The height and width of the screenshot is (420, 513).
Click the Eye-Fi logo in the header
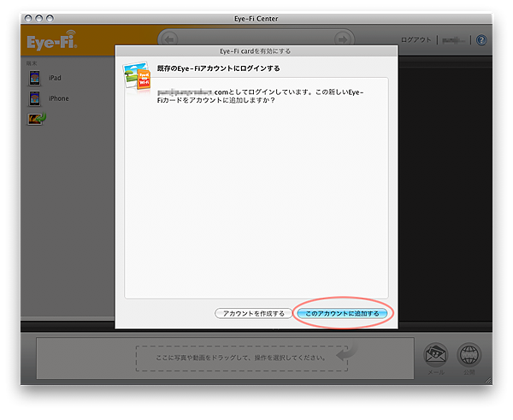(x=51, y=40)
